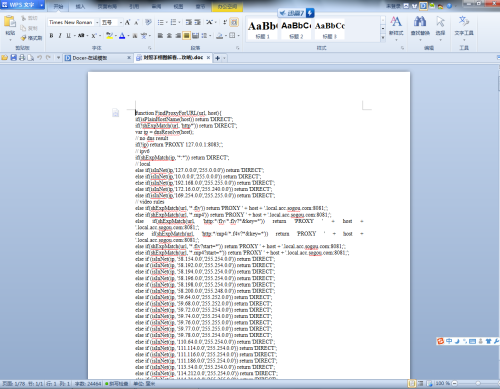500x389 pixels.
Task: Open the borders dropdown arrow
Action: point(239,35)
